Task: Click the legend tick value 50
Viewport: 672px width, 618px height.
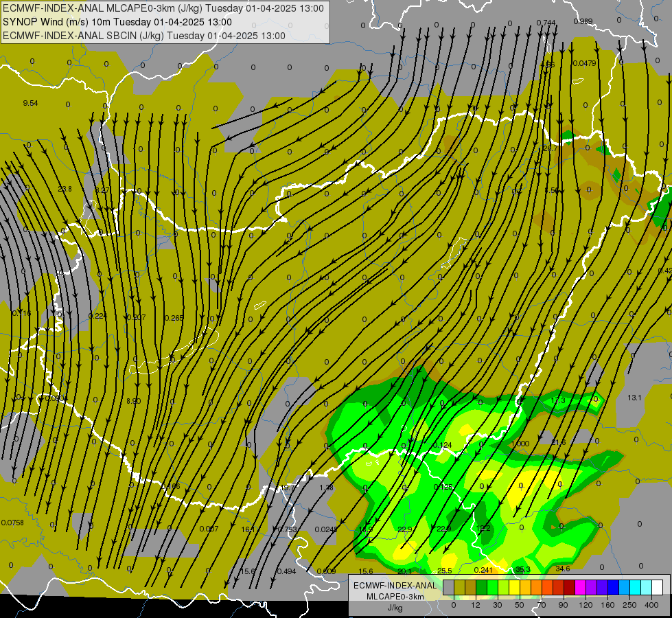Action: coord(520,605)
